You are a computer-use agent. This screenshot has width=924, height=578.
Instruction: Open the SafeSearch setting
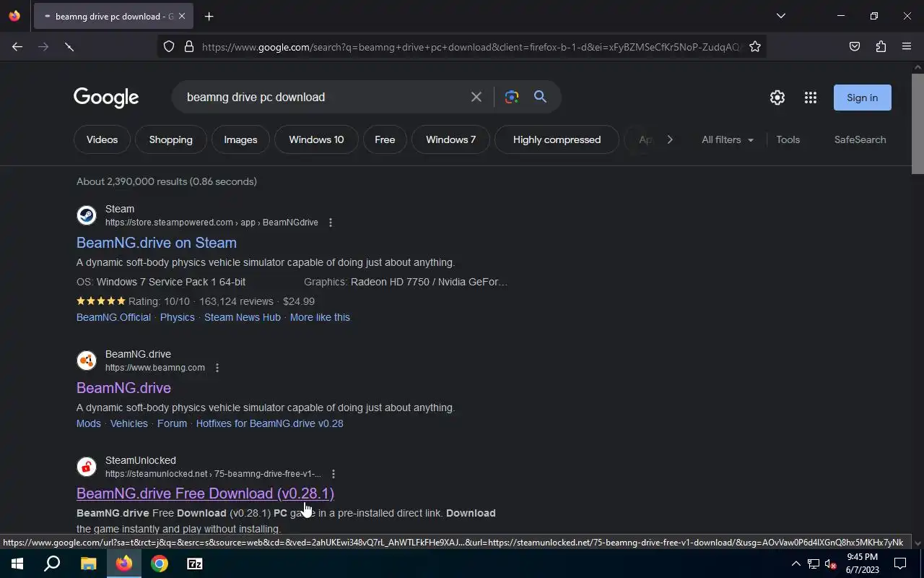[860, 139]
